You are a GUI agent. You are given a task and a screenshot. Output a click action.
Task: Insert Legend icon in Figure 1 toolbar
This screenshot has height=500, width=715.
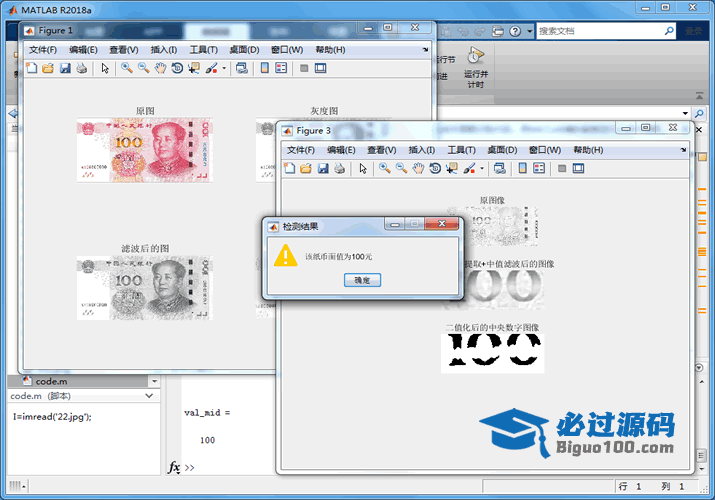(x=281, y=68)
